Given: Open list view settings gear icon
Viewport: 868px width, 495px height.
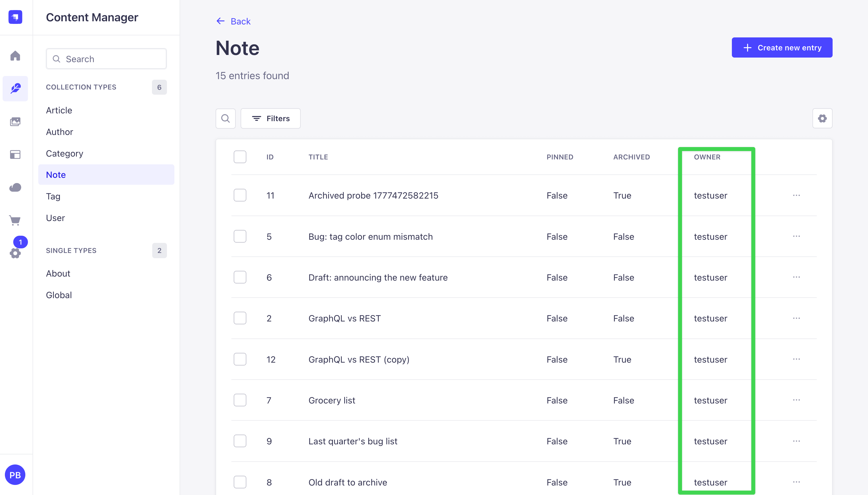Looking at the screenshot, I should (822, 118).
